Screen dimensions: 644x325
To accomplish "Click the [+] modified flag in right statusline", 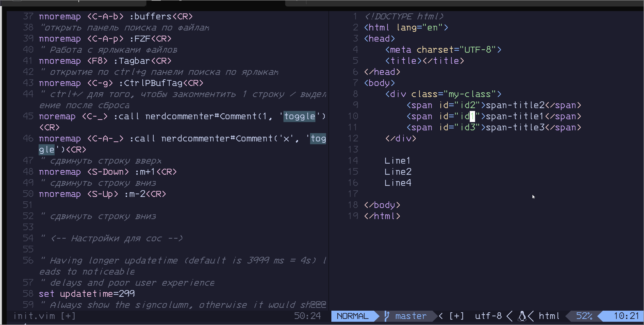I will (456, 316).
